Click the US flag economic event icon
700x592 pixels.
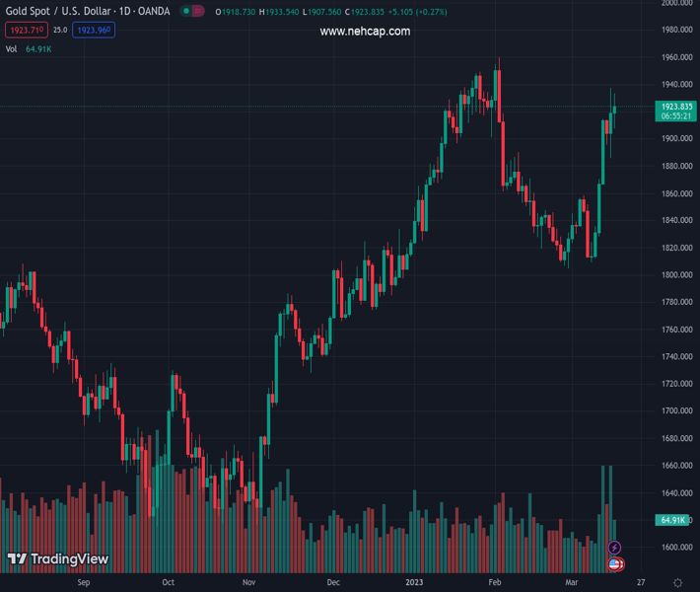tap(615, 564)
